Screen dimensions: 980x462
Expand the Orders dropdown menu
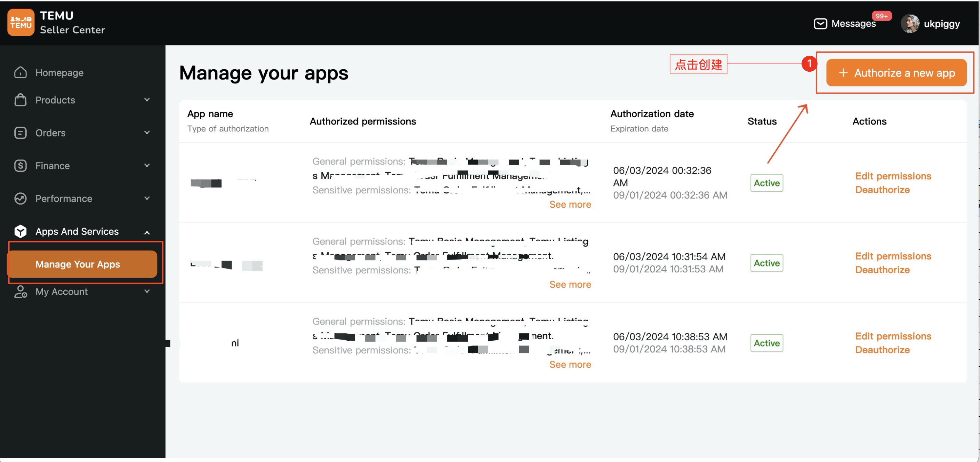pyautogui.click(x=82, y=133)
